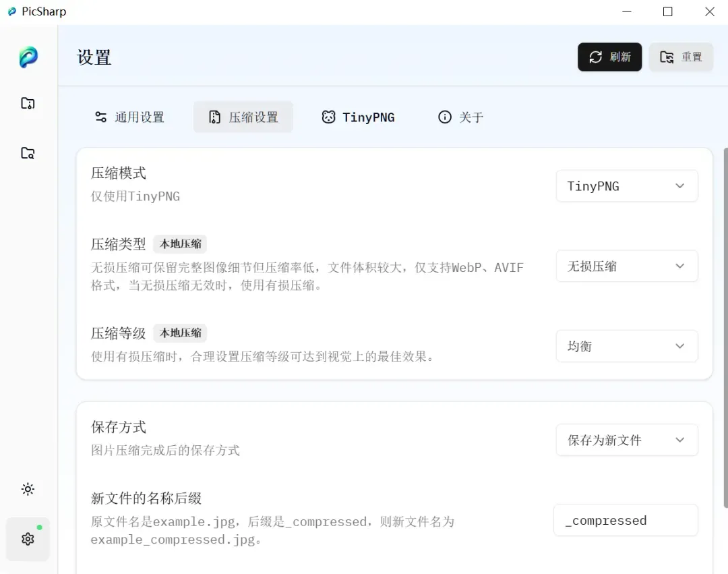
Task: Close the PicSharp window
Action: (x=709, y=11)
